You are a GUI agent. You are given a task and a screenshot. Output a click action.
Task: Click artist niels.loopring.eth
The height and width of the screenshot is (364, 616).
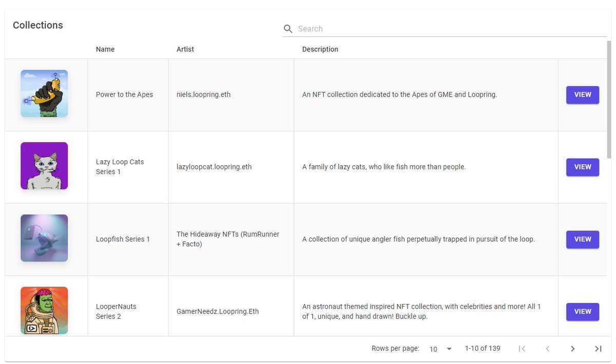click(204, 94)
